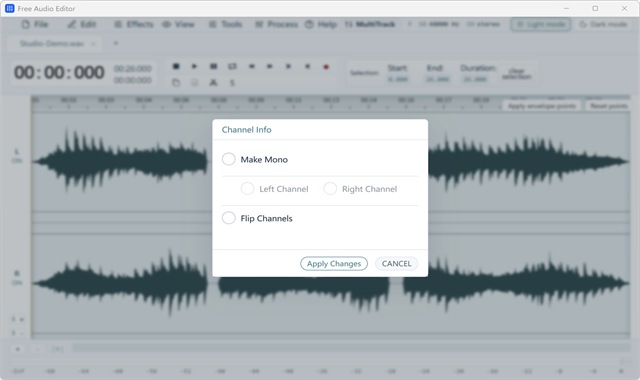Click the sample rate Hz indicator
Viewport: 640px width, 380px height.
[439, 24]
